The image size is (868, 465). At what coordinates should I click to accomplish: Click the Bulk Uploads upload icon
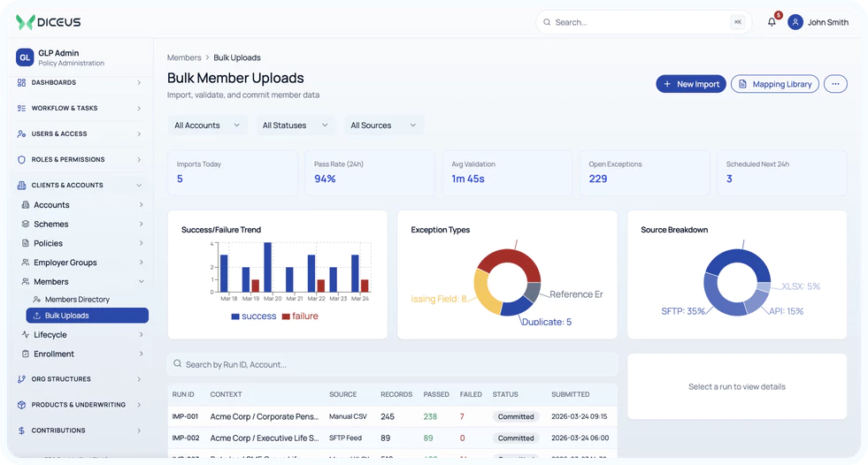(x=37, y=316)
